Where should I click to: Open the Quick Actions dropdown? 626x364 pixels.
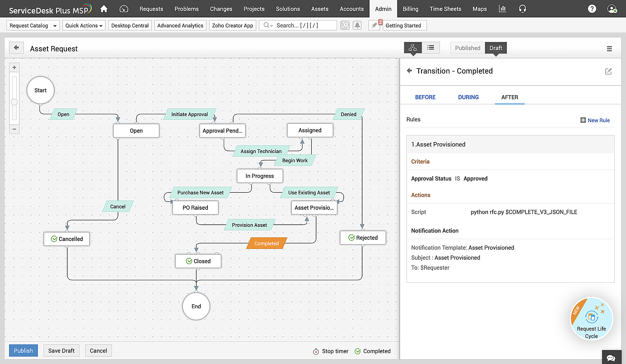(84, 26)
